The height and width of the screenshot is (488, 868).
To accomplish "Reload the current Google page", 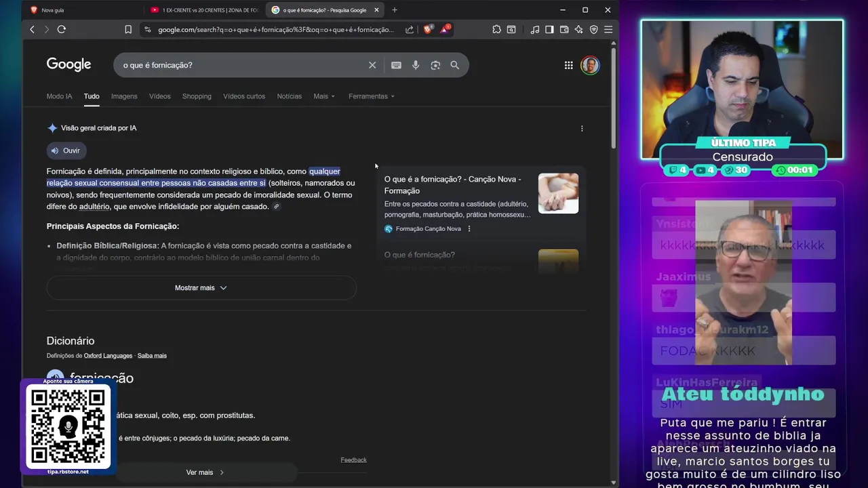I will pyautogui.click(x=62, y=29).
